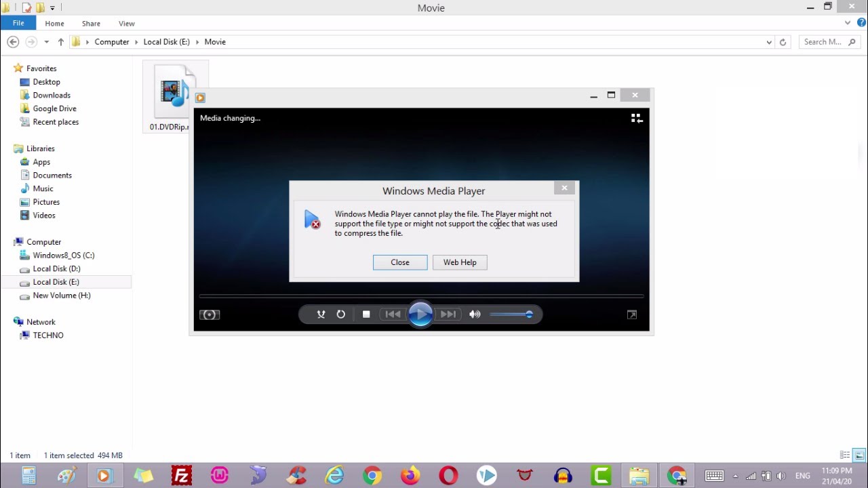This screenshot has width=868, height=488.
Task: Select the 01.DVDRip video file
Action: (x=175, y=98)
